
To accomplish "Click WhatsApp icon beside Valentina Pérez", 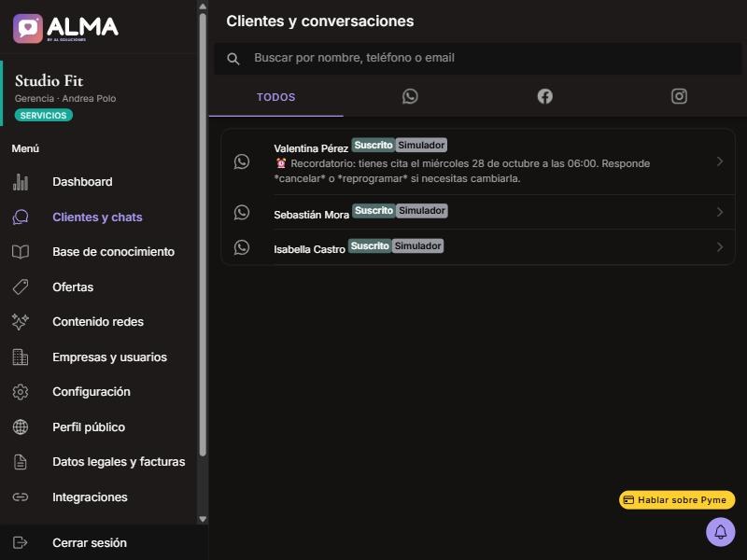I will point(242,161).
